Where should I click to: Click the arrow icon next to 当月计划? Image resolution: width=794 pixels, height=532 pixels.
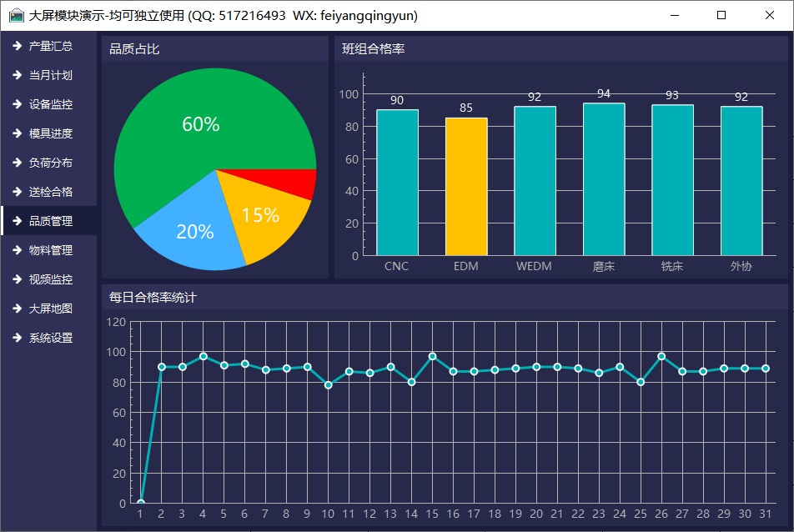coord(17,75)
